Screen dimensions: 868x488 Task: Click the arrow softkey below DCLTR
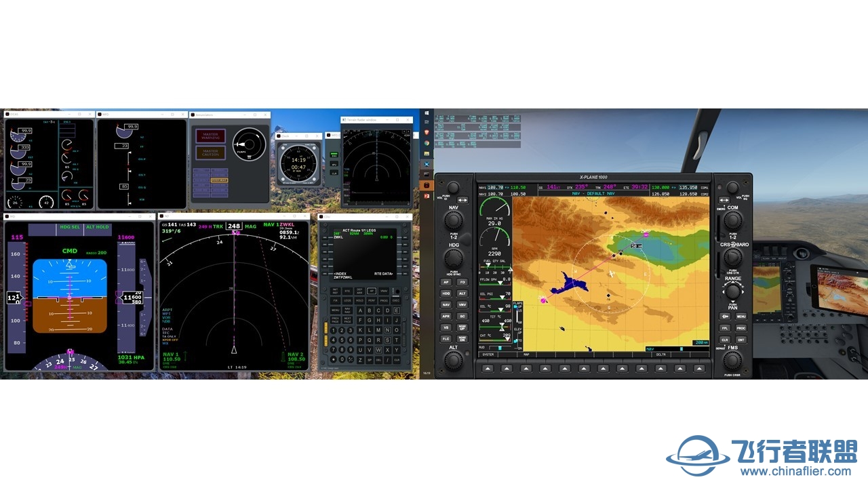click(661, 368)
